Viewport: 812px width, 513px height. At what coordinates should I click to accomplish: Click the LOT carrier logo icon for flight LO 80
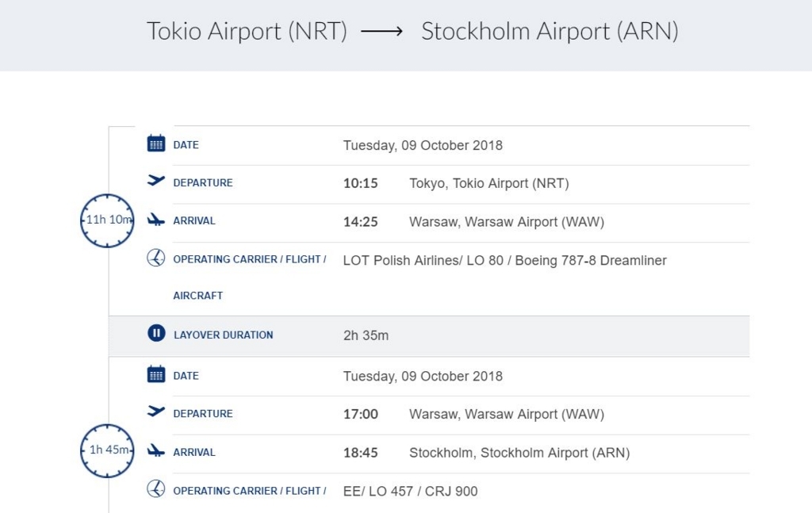click(x=156, y=258)
